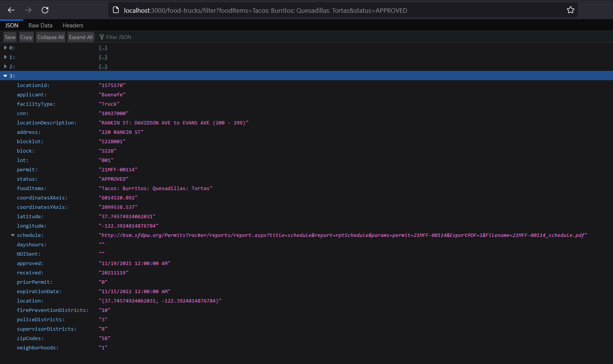Image resolution: width=613 pixels, height=364 pixels.
Task: Click the locationDescription value RANKIN ST
Action: point(174,123)
